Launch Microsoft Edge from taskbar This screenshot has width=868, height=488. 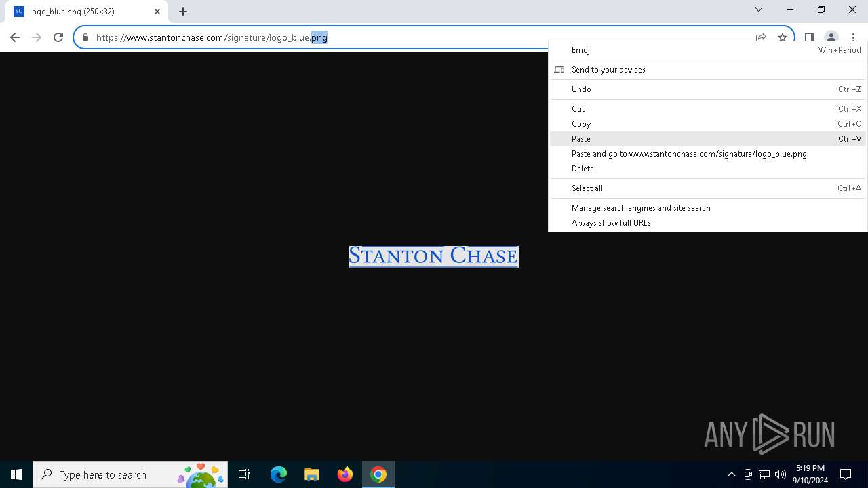point(279,474)
